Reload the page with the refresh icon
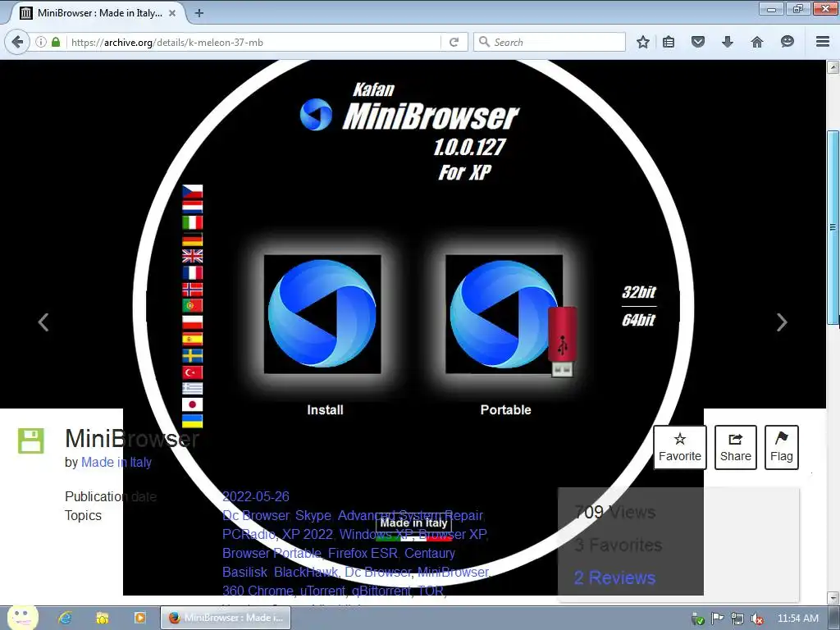 pos(454,42)
